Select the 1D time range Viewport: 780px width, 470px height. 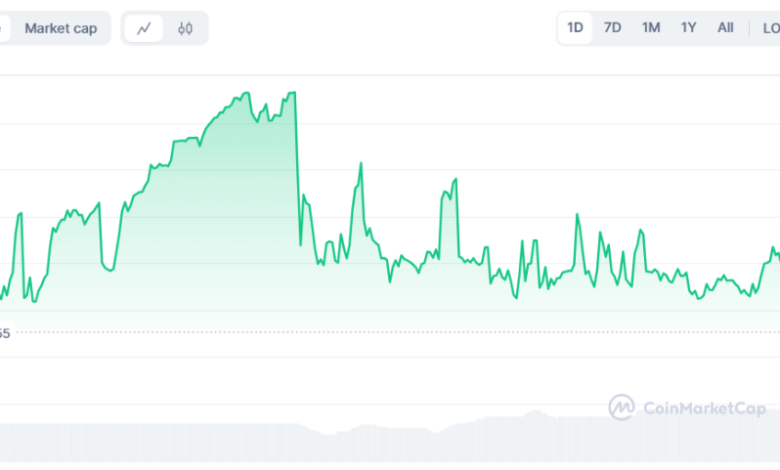pos(575,28)
